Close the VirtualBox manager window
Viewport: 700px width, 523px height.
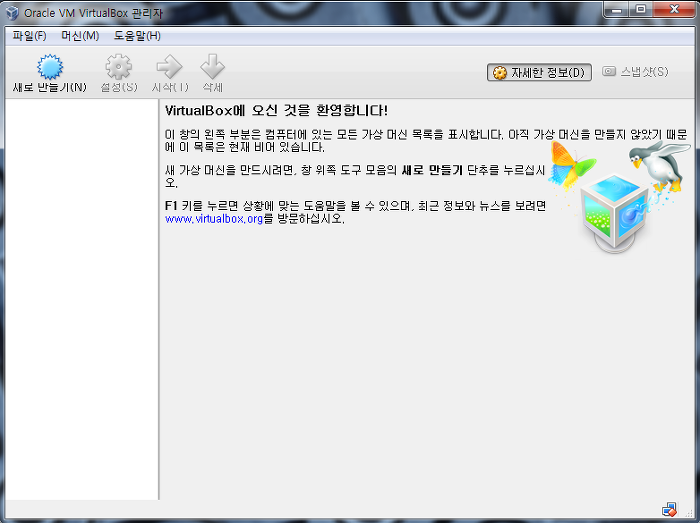coord(674,10)
